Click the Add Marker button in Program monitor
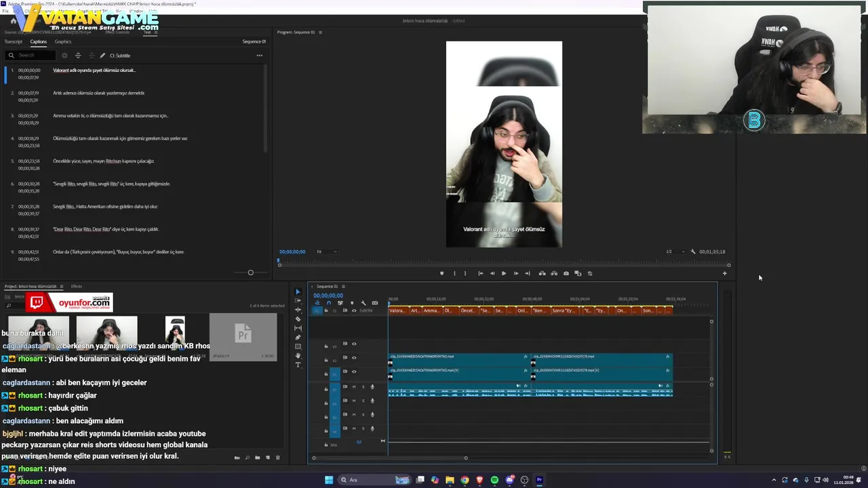The image size is (868, 488). [441, 274]
